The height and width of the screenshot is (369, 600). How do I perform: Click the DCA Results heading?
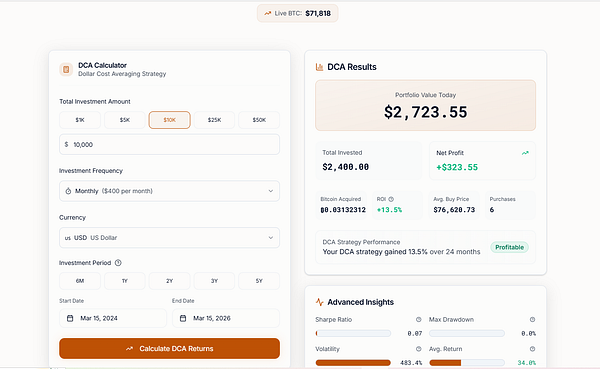tap(352, 67)
